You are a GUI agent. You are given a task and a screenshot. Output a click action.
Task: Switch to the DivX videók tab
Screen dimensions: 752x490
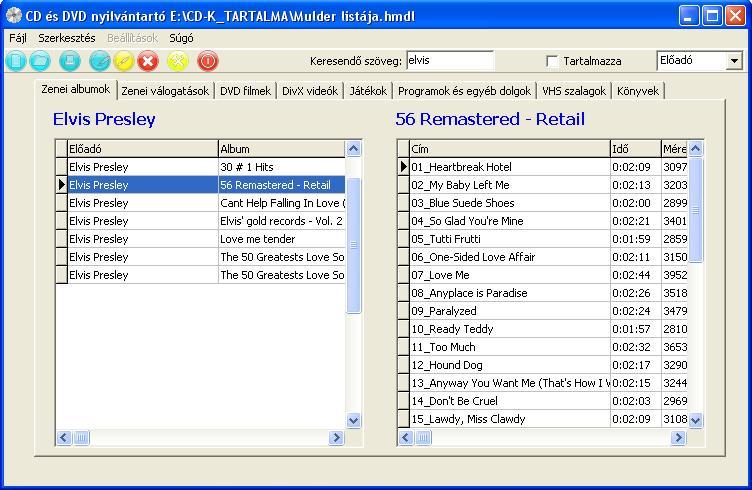[x=310, y=91]
